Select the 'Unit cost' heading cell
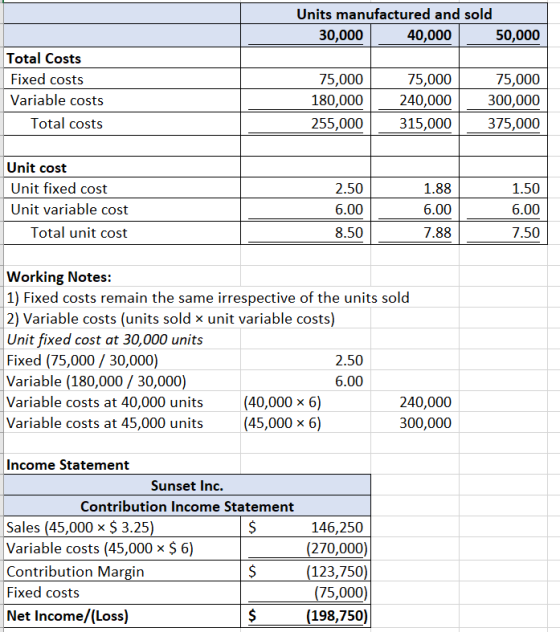 tap(122, 167)
